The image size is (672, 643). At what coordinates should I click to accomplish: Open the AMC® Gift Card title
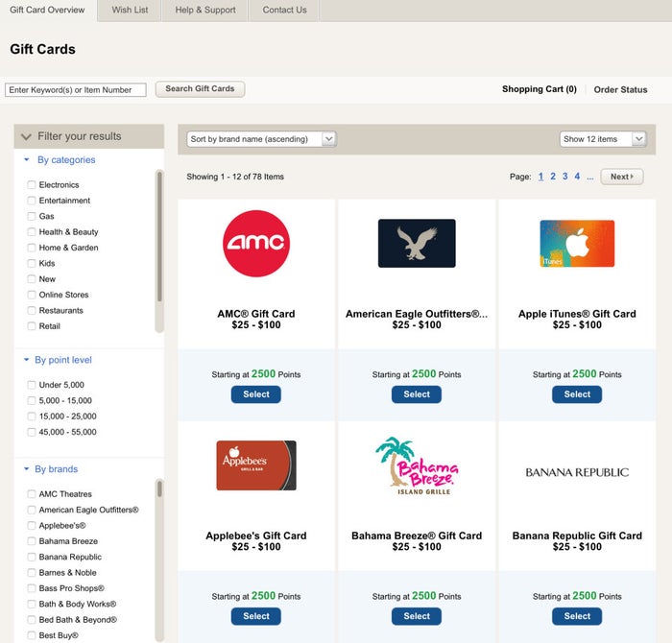(x=256, y=314)
